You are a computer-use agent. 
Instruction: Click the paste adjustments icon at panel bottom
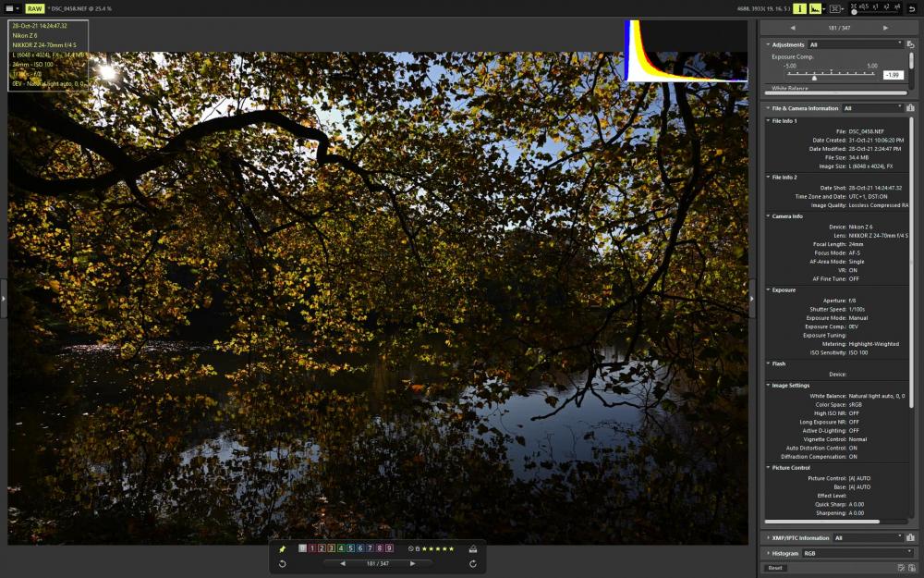click(911, 568)
